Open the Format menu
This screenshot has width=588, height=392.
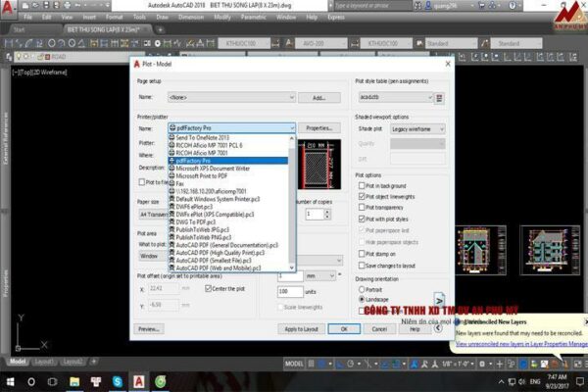coord(114,18)
